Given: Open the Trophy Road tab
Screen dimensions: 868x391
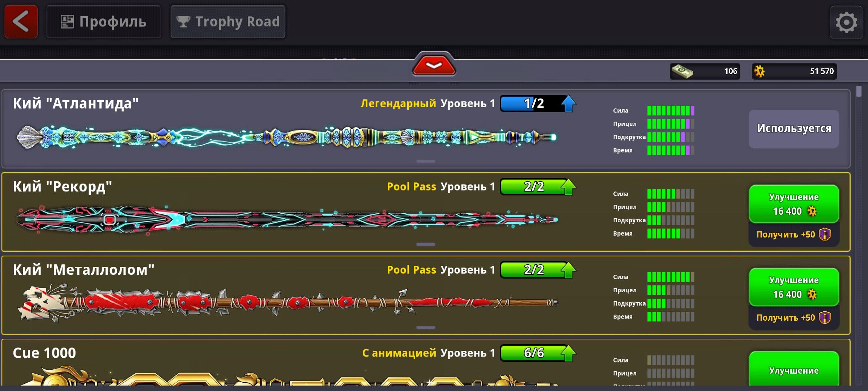Looking at the screenshot, I should (228, 22).
